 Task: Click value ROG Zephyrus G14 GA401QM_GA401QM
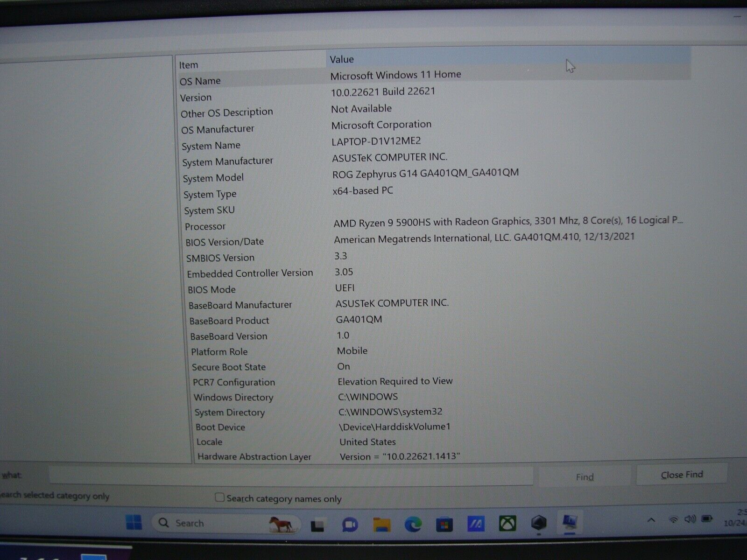coord(425,173)
